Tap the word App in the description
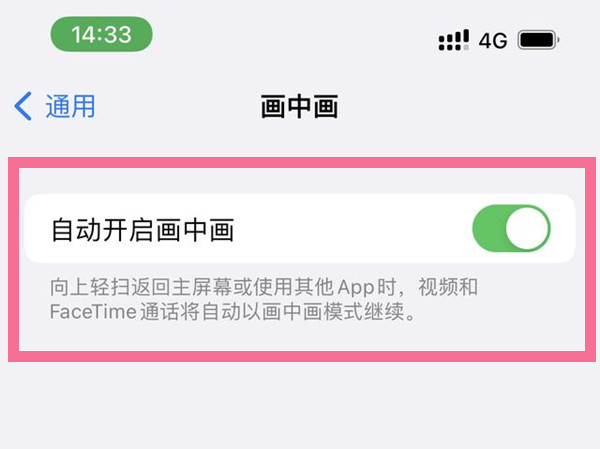The height and width of the screenshot is (449, 600). [356, 288]
